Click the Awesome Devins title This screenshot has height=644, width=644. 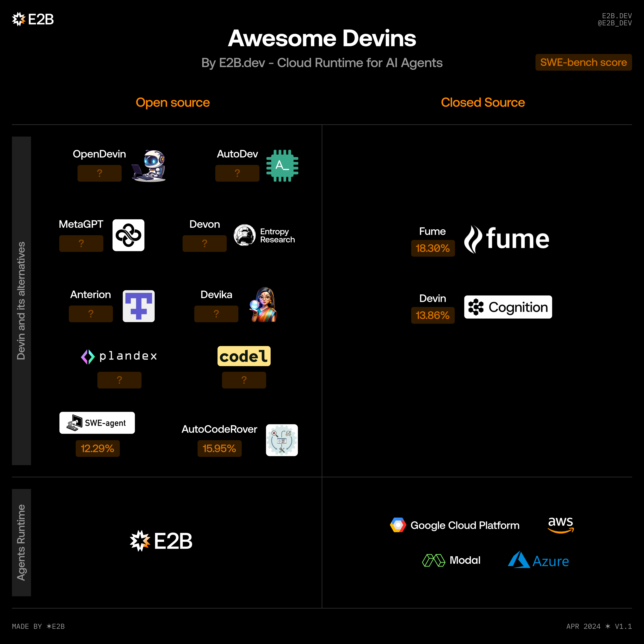[x=322, y=38]
